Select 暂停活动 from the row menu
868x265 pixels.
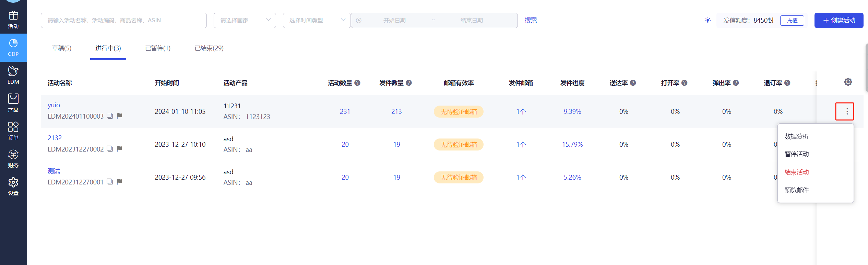[x=797, y=154]
